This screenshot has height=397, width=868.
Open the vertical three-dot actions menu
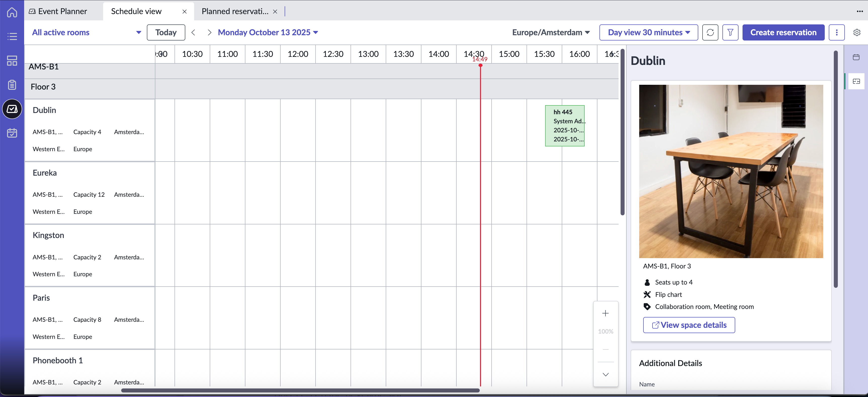pos(836,32)
